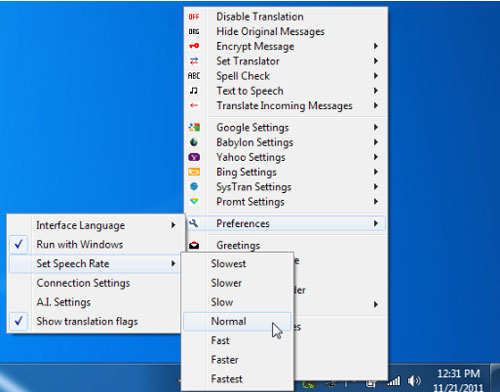
Task: Click the wrench icon beside Preferences
Action: point(194,223)
